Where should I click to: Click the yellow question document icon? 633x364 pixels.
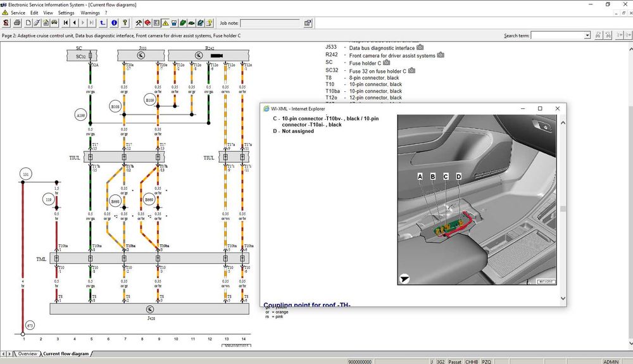pyautogui.click(x=209, y=23)
